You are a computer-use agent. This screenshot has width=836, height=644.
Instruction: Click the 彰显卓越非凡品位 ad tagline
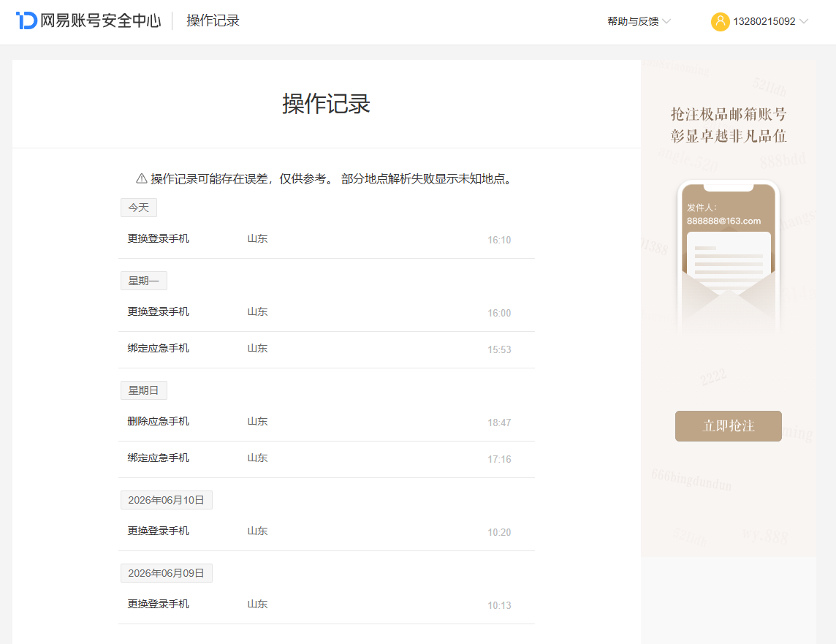[729, 136]
